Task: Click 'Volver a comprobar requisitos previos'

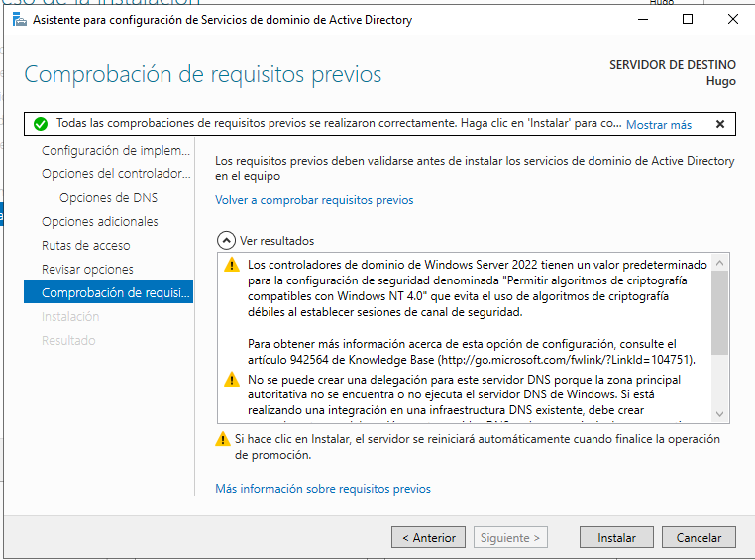Action: tap(314, 200)
